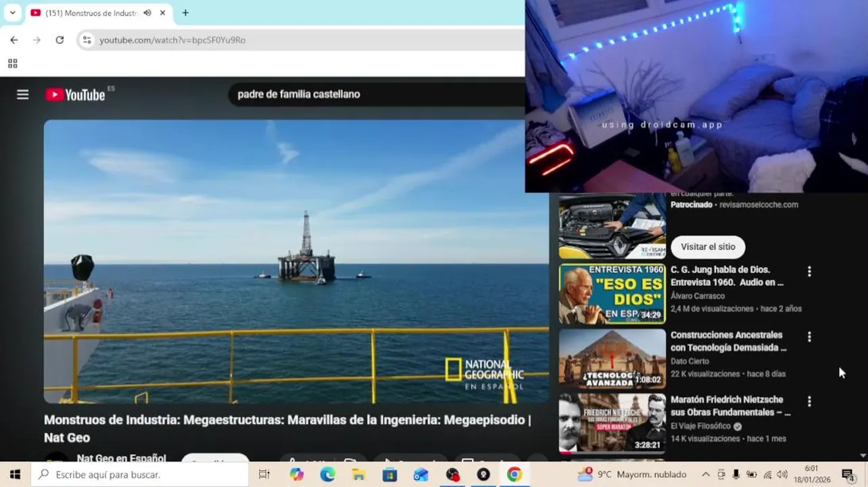Viewport: 868px width, 487px height.
Task: Go back to the previous page
Action: (x=14, y=40)
